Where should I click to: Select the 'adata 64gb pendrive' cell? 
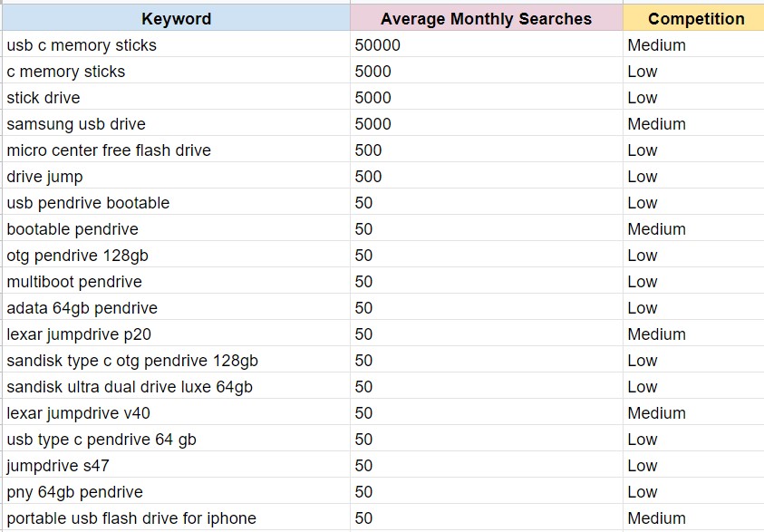tap(82, 308)
